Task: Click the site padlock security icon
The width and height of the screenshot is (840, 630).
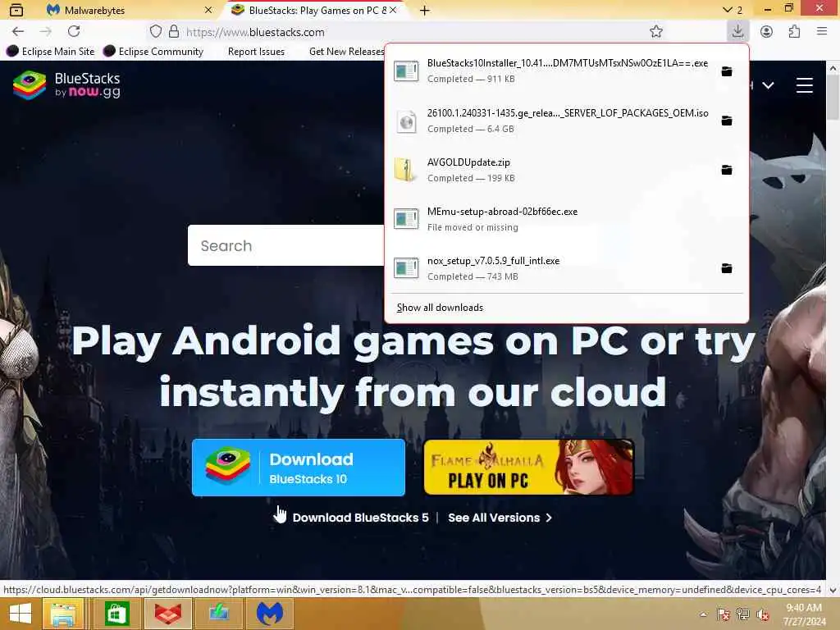Action: pyautogui.click(x=174, y=32)
